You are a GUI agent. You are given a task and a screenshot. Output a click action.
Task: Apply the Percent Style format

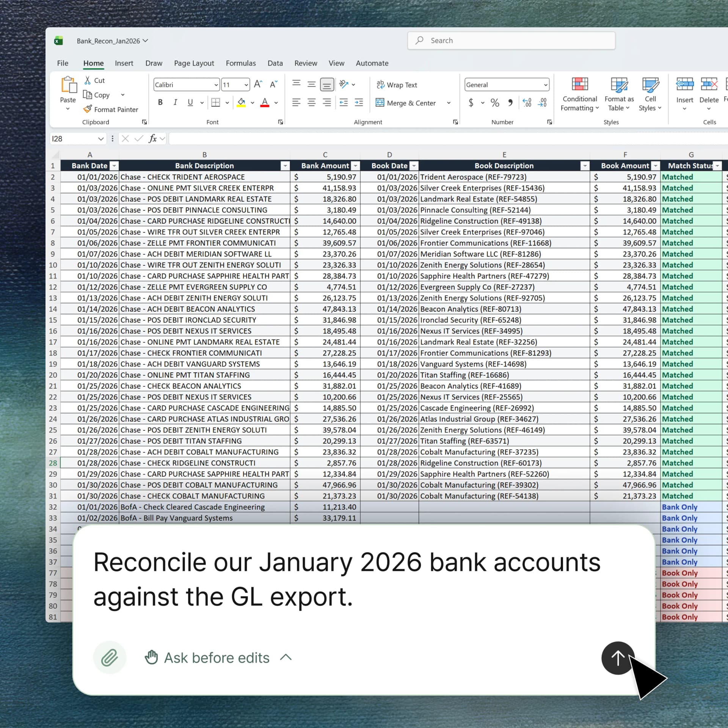(x=494, y=103)
